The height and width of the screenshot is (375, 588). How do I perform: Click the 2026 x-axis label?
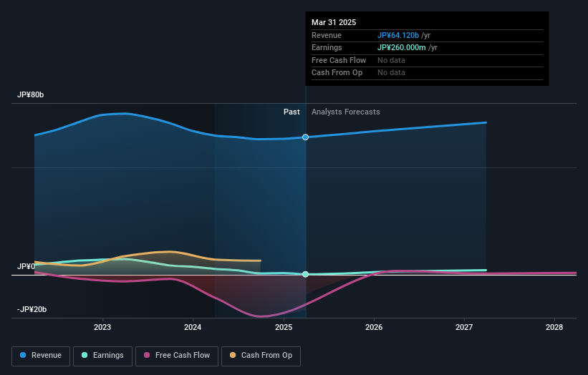pyautogui.click(x=374, y=328)
